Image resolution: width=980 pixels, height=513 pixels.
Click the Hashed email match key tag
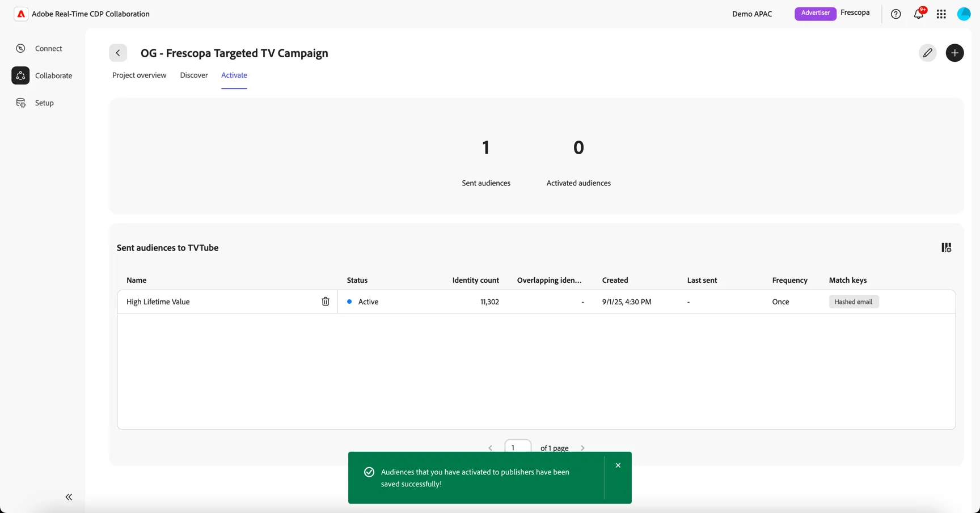[x=854, y=302]
